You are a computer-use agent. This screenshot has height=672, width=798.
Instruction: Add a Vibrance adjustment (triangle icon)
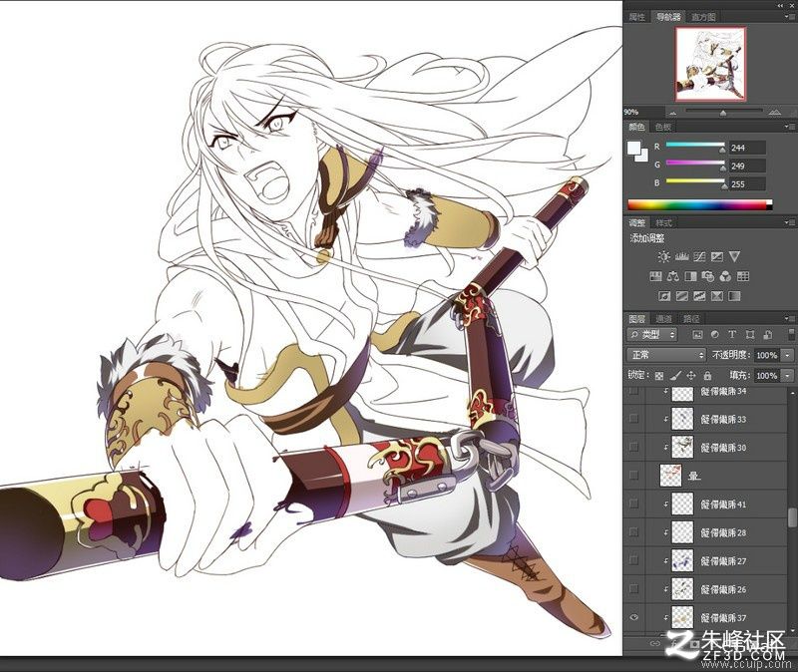[734, 256]
